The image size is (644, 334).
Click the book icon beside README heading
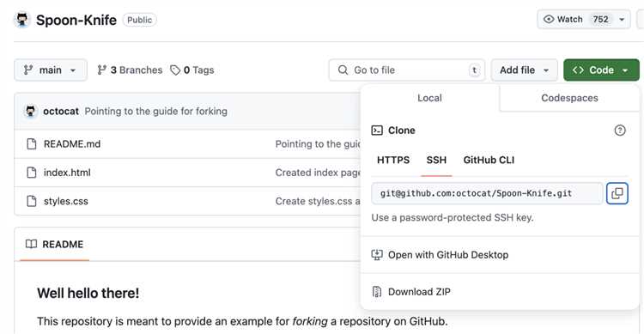pyautogui.click(x=31, y=244)
